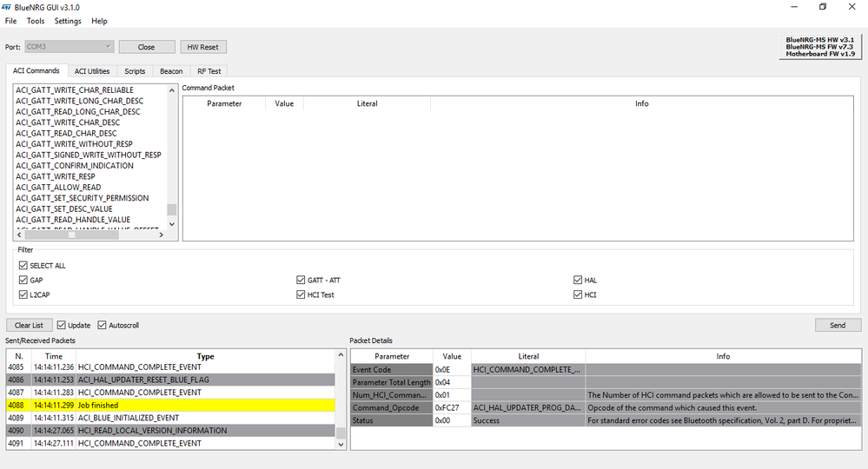Click the BlueNRG-MS version info button

coord(820,47)
